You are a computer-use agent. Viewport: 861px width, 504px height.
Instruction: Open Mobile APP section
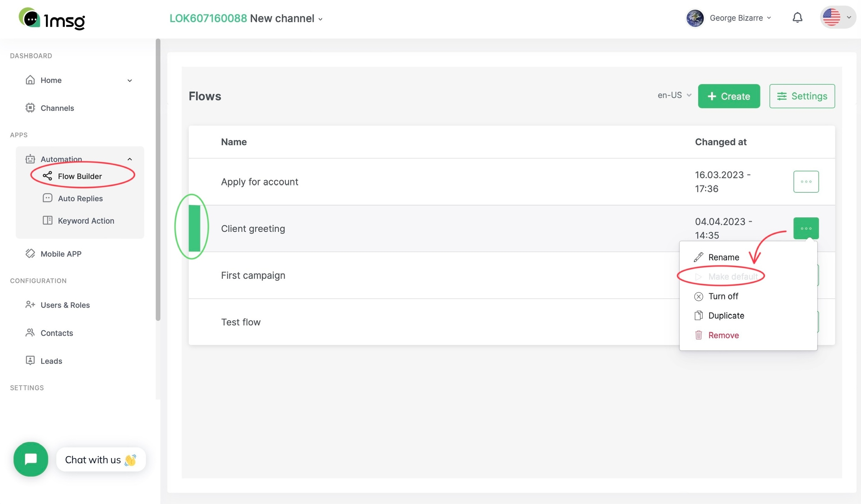(x=61, y=254)
